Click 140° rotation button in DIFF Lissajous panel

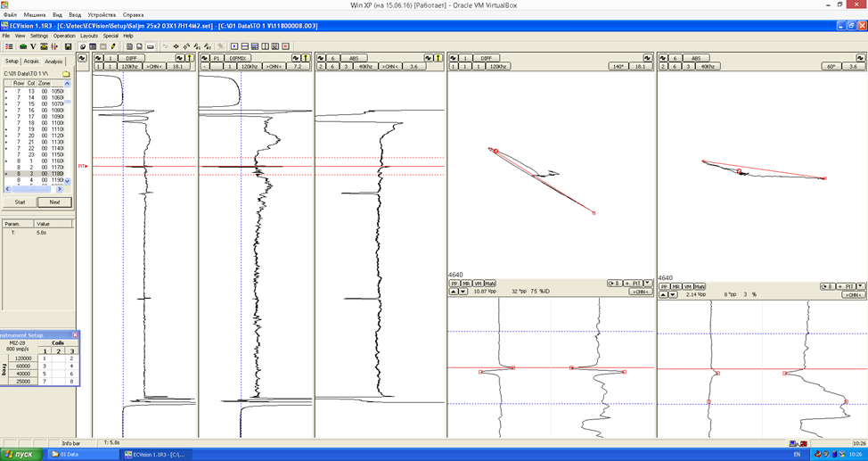(618, 67)
